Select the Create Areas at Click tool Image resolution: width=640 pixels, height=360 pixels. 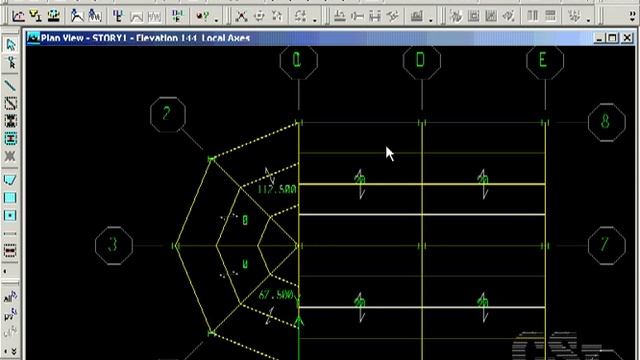pyautogui.click(x=10, y=215)
